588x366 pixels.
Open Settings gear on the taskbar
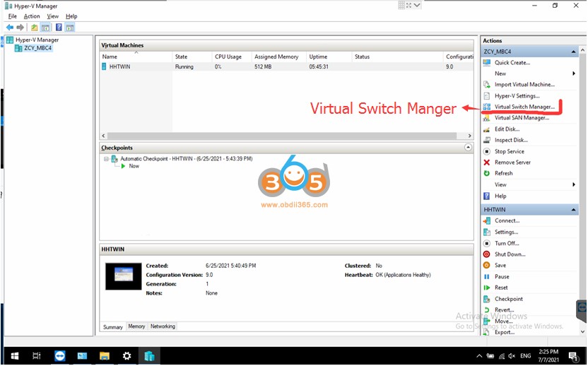coord(127,356)
